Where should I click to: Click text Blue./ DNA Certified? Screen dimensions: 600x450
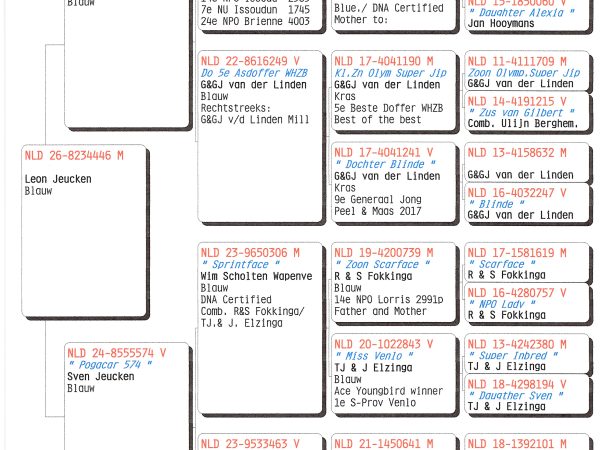point(389,8)
